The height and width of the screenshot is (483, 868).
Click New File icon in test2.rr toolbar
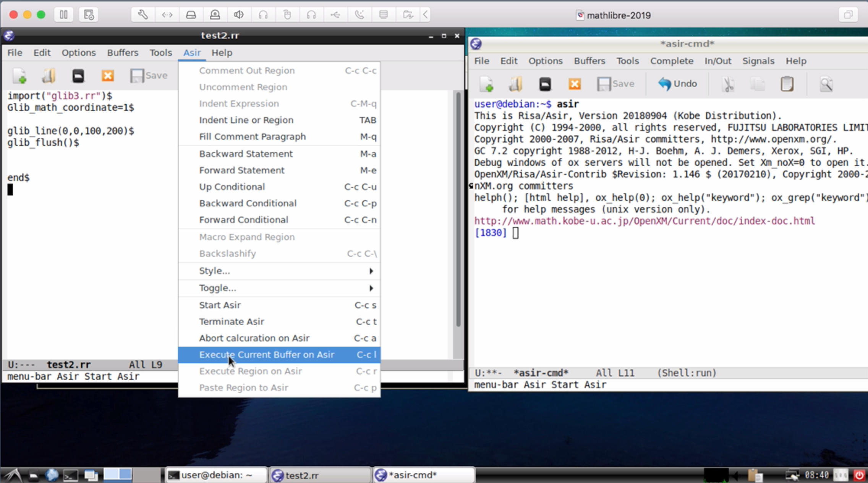(19, 76)
